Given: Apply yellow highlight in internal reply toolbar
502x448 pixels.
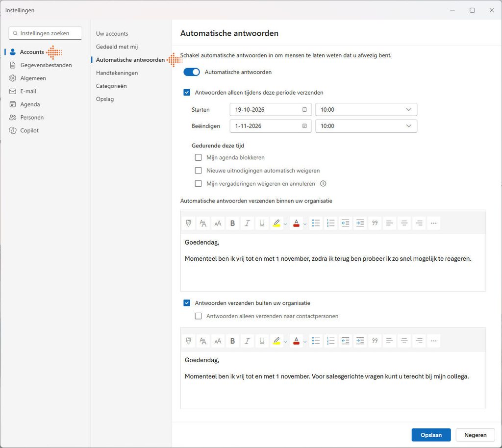Looking at the screenshot, I should [x=276, y=223].
